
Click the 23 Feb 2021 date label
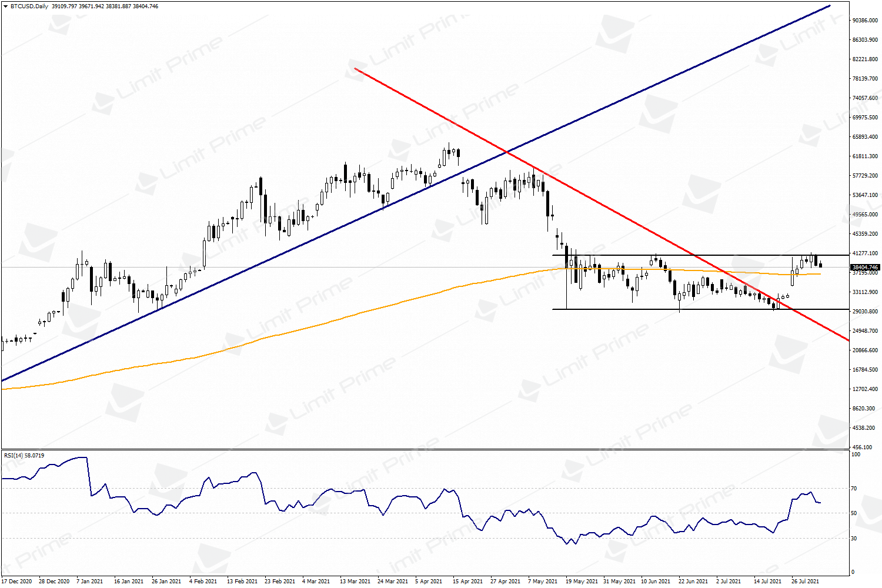(280, 582)
